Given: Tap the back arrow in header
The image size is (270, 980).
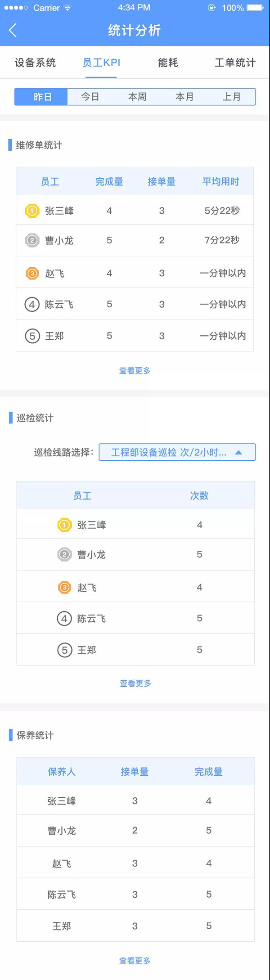Looking at the screenshot, I should (x=13, y=31).
